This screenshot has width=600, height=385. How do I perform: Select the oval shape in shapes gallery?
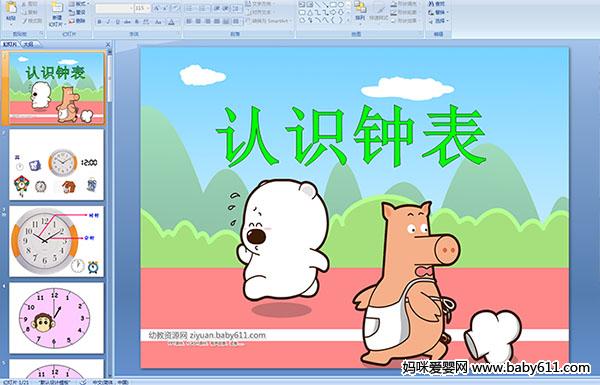click(x=340, y=5)
